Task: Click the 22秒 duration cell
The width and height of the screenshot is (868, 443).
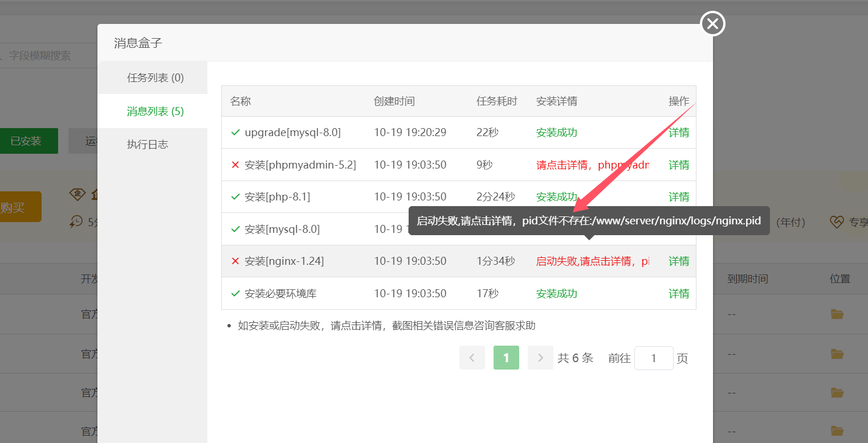Action: [488, 133]
